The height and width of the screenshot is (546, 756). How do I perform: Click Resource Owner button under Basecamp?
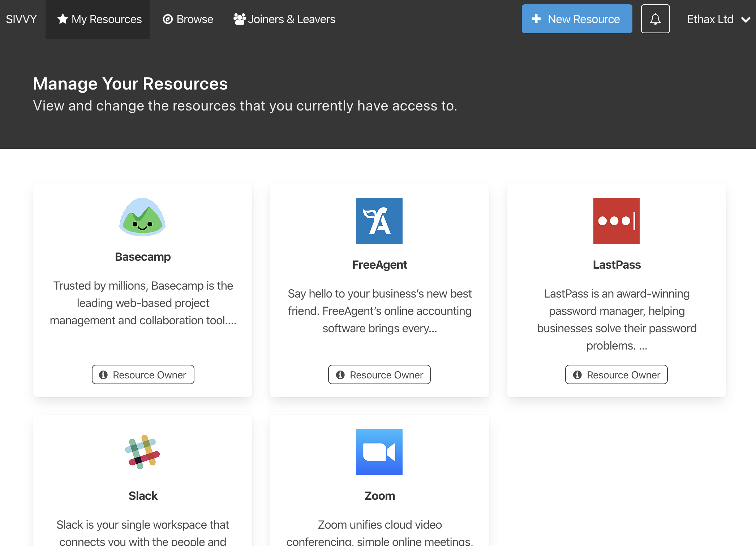click(x=143, y=374)
